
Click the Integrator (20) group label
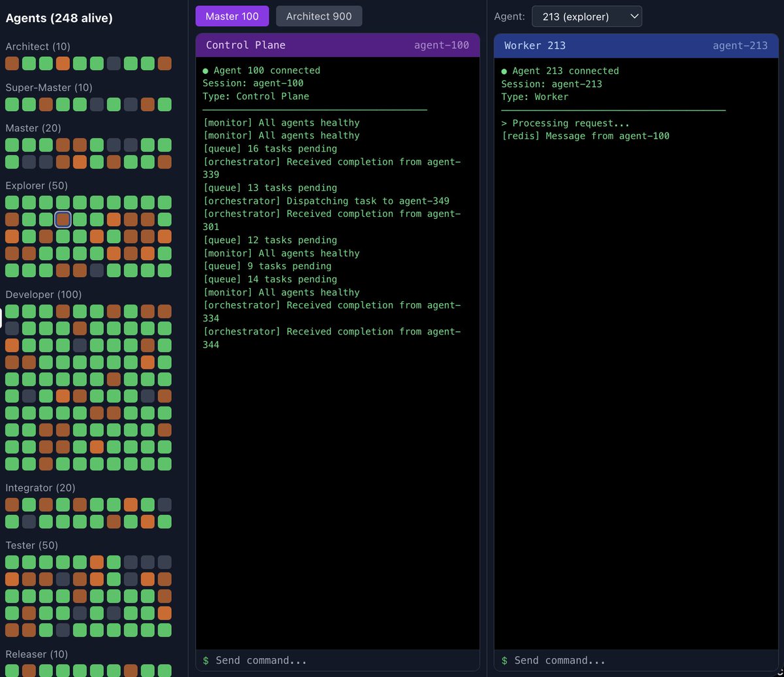click(41, 487)
